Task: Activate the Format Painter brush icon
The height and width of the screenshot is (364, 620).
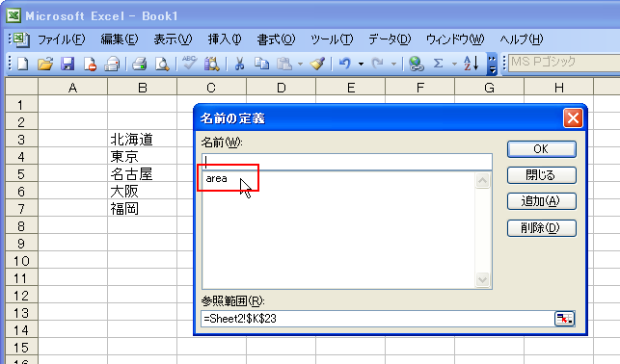Action: [x=317, y=64]
